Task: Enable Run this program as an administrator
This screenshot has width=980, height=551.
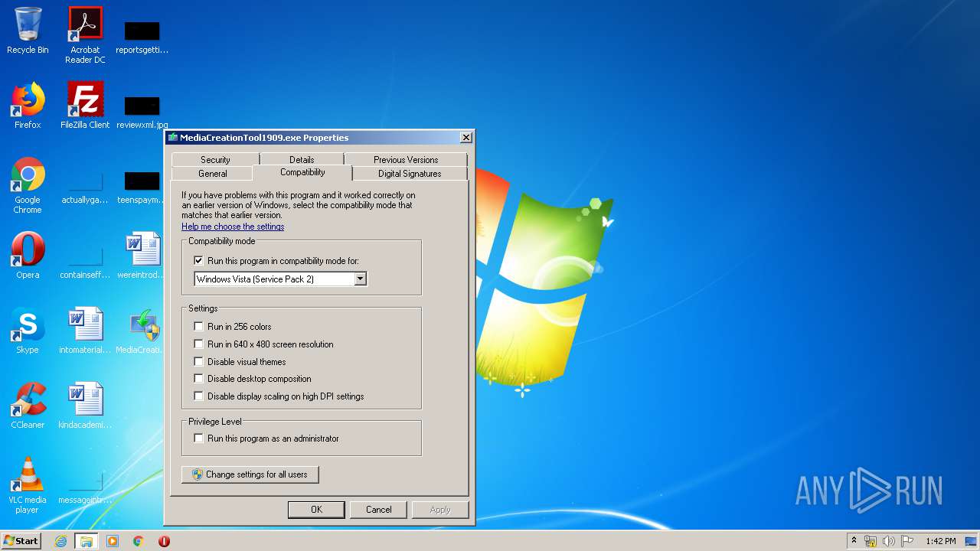Action: 199,439
